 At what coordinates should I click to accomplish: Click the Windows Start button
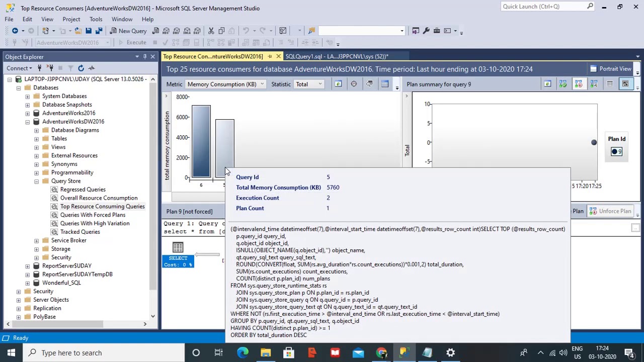pos(11,352)
